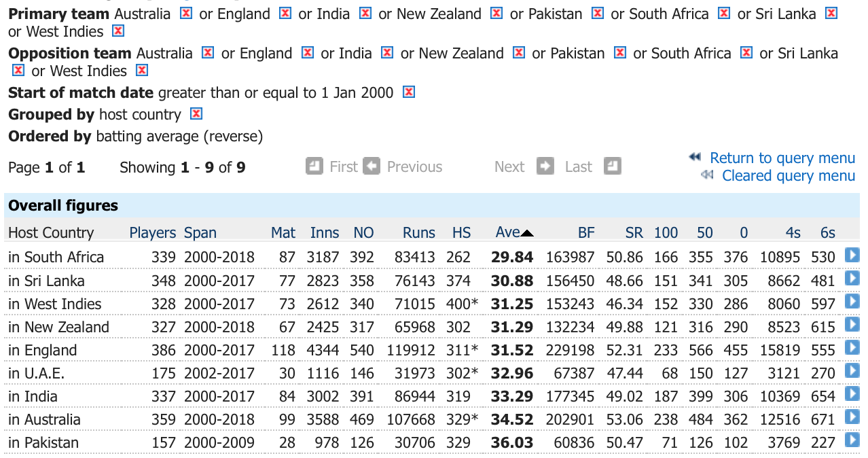This screenshot has height=458, width=868.
Task: Expand details for the in U.A.E. row
Action: [852, 371]
